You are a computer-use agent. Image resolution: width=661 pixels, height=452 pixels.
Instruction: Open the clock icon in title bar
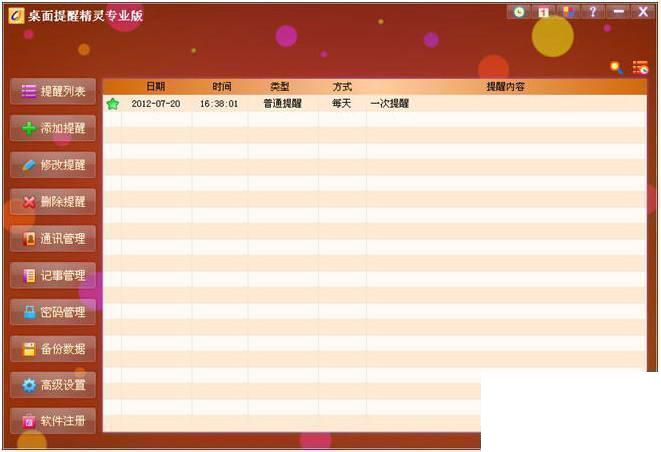tap(519, 12)
